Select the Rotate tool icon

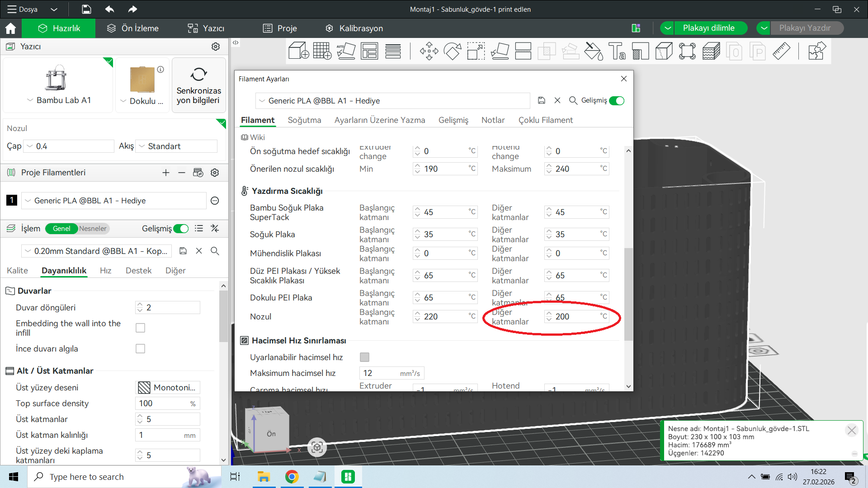pos(452,51)
